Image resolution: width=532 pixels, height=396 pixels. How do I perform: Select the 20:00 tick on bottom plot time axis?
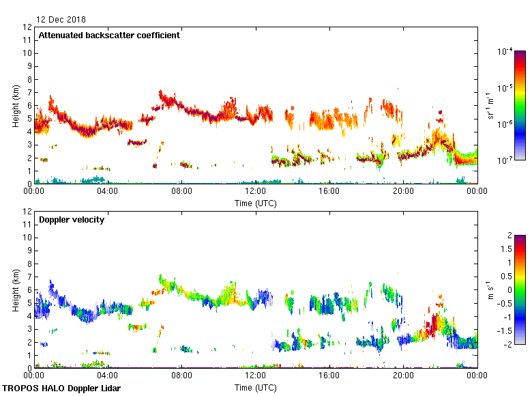pos(403,376)
